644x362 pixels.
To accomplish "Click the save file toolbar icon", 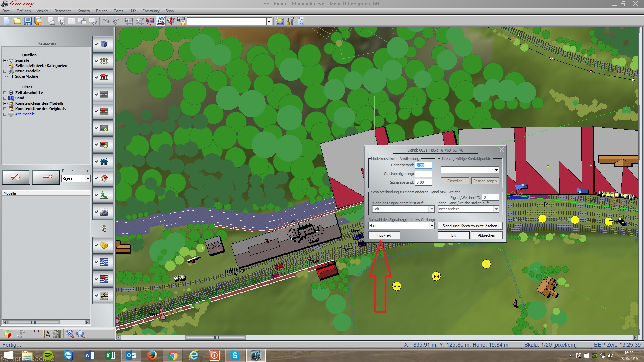I will [28, 21].
